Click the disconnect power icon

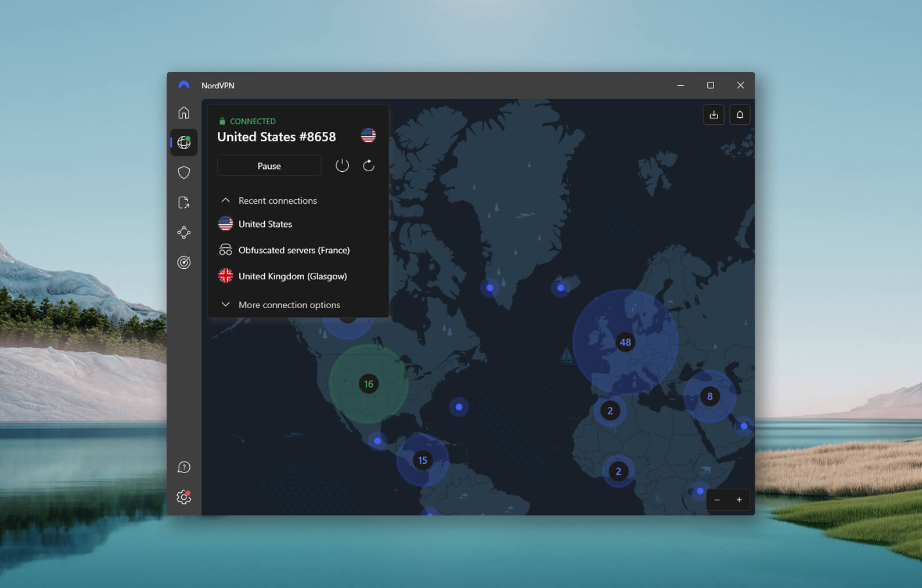point(342,165)
